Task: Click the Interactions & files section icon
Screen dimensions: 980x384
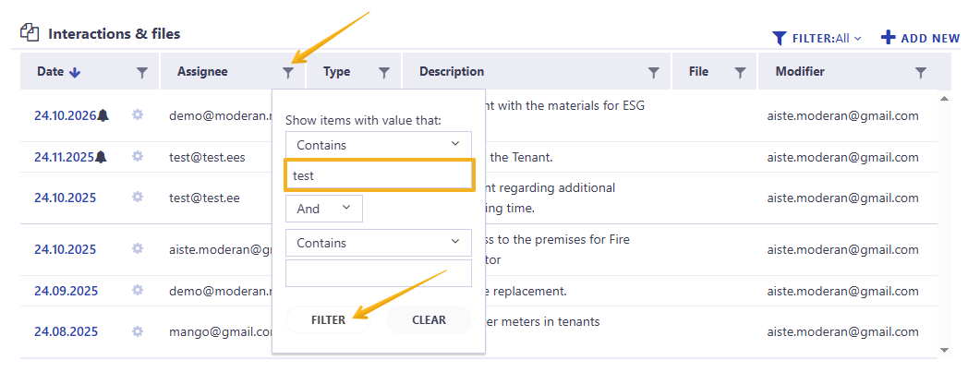Action: tap(30, 31)
